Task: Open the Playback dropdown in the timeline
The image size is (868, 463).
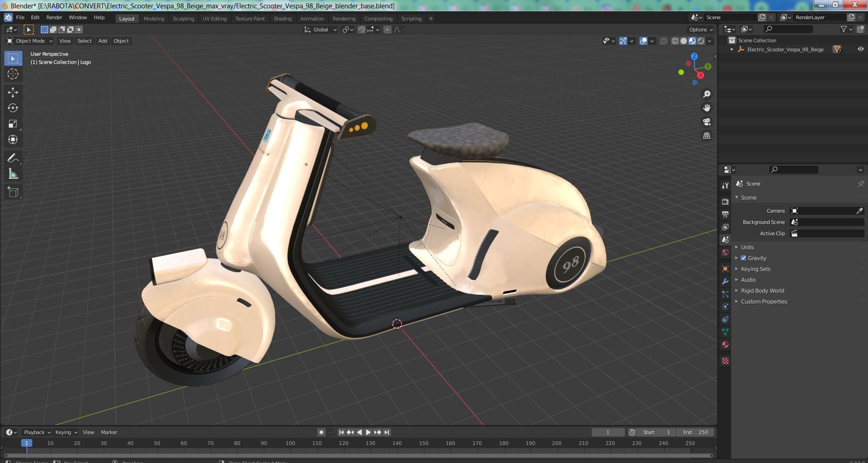Action: tap(37, 432)
